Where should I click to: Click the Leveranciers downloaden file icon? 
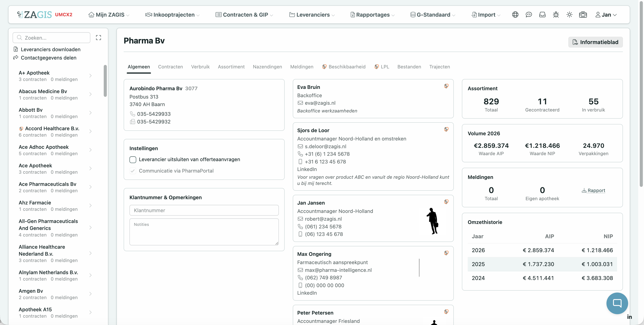[16, 49]
